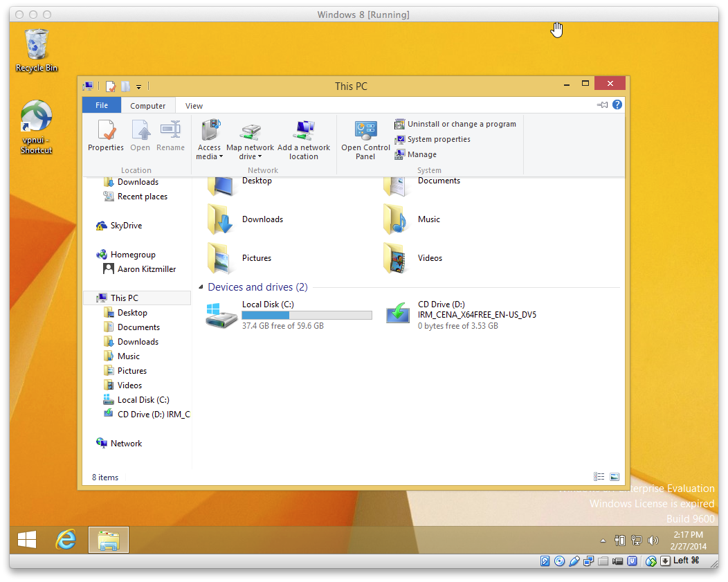Screen dimensions: 728x582
Task: Collapse the Devices and drives section
Action: tap(201, 287)
